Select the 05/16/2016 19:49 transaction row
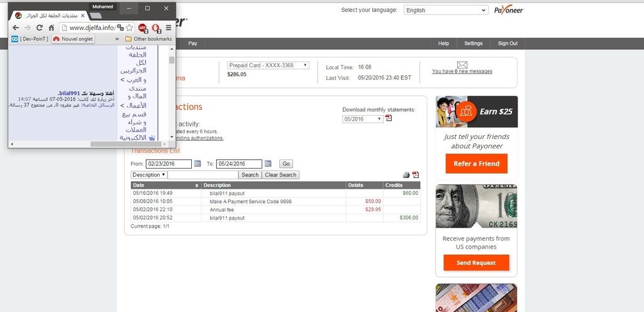 pyautogui.click(x=275, y=193)
